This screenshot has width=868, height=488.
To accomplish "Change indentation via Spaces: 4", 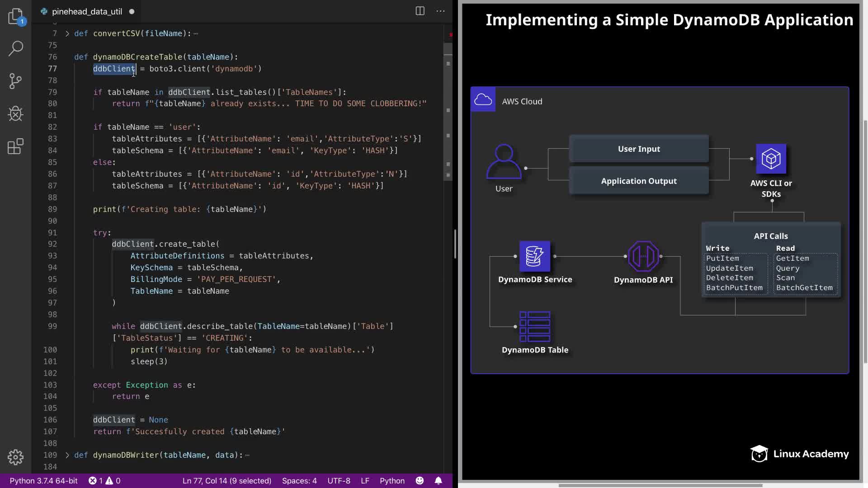I will click(299, 480).
